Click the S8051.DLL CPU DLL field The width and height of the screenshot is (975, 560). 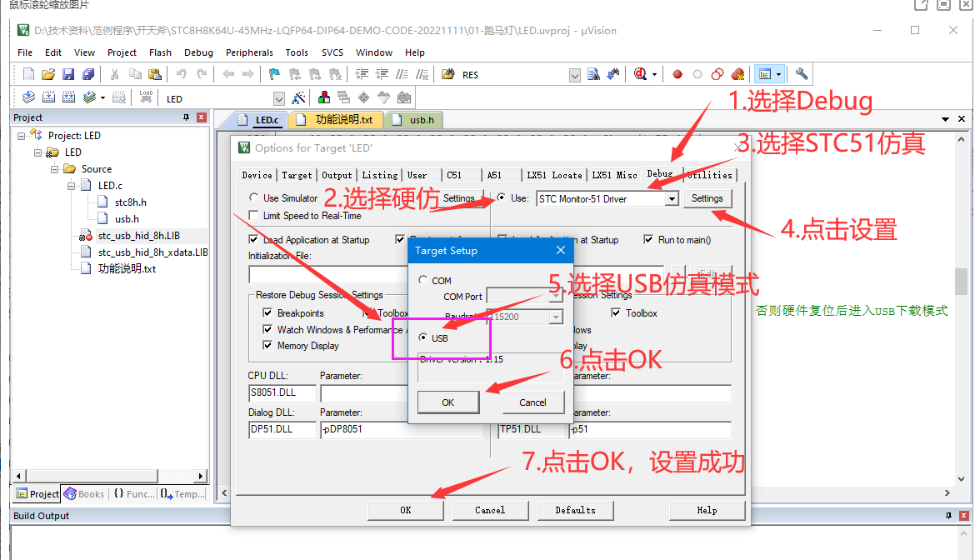(282, 392)
